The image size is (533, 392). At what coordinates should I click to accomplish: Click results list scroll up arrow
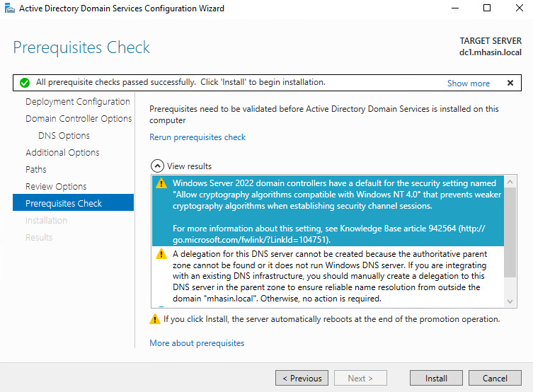tap(510, 182)
